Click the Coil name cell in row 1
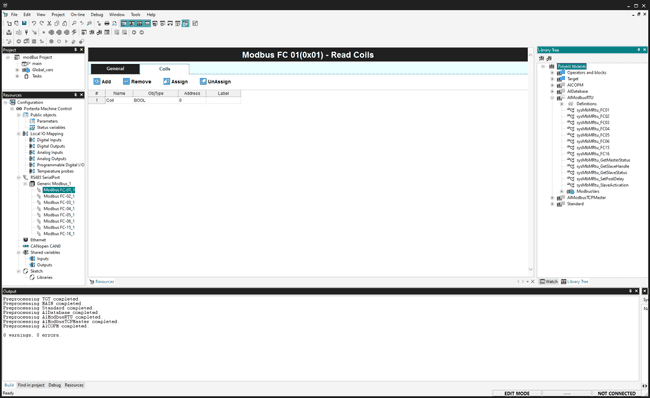This screenshot has height=398, width=650. 119,100
